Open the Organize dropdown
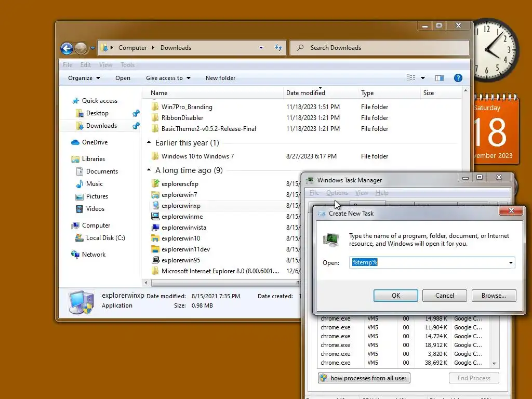Viewport: 532px width, 399px height. point(84,78)
